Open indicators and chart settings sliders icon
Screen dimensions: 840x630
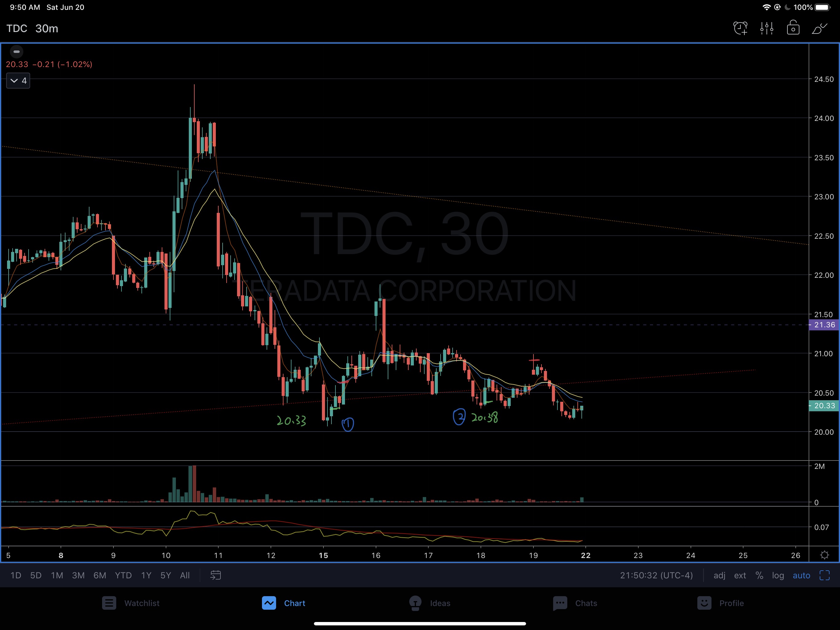click(767, 29)
